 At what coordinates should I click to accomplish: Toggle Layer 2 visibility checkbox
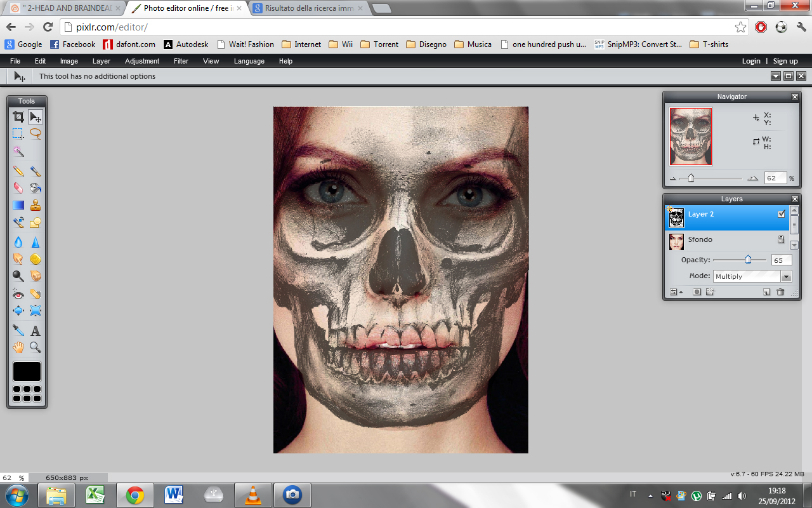(x=782, y=214)
